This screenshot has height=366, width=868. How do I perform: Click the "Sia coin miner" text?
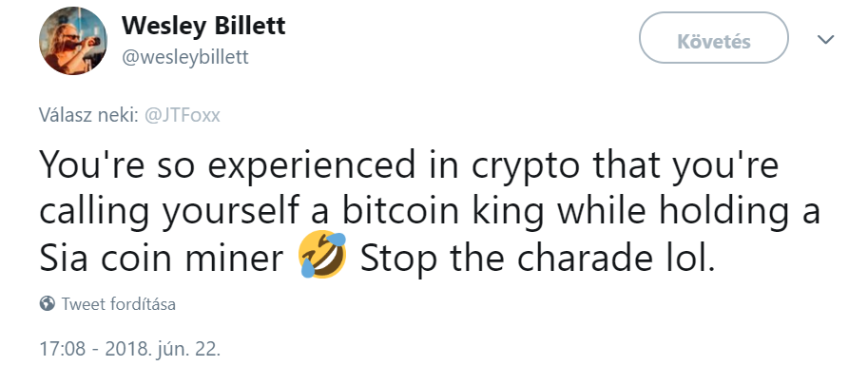161,259
